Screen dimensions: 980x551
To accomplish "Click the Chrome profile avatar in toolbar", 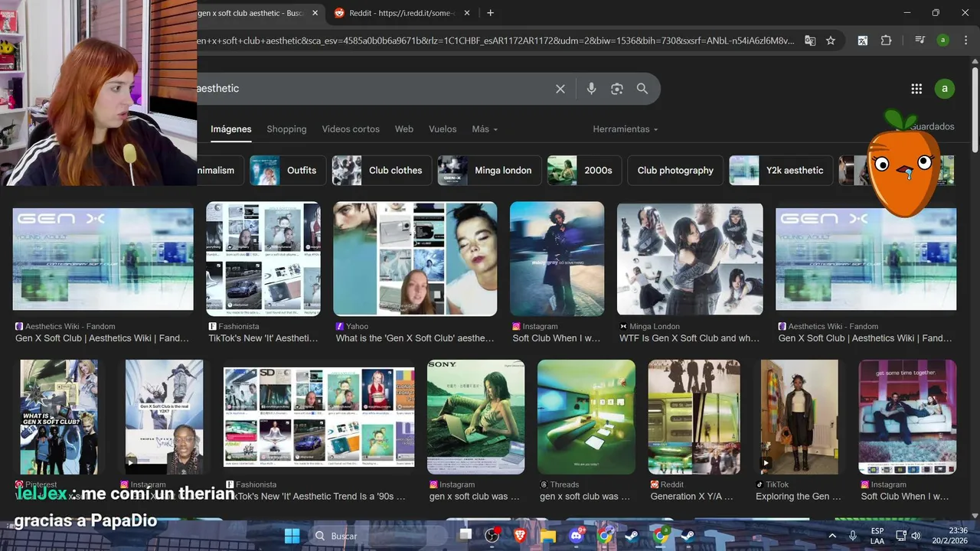I will [943, 41].
